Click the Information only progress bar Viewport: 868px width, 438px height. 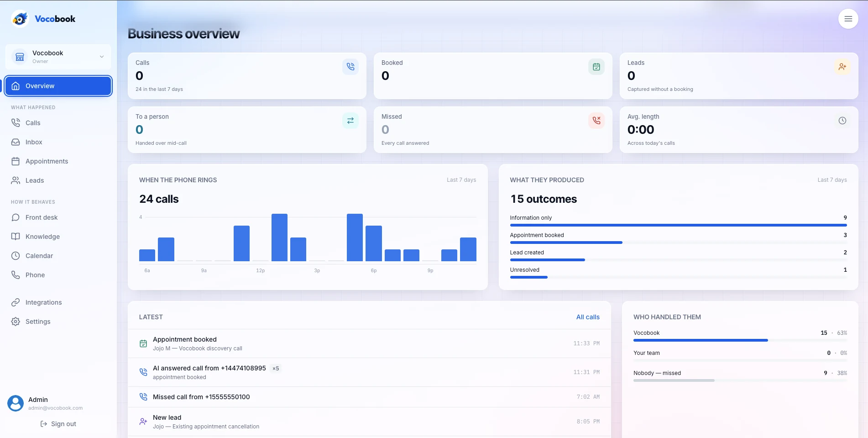pyautogui.click(x=678, y=225)
